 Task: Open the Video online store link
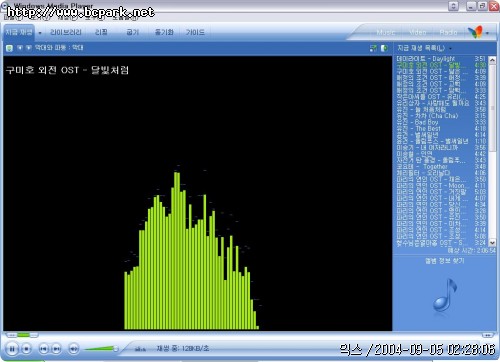(x=417, y=32)
